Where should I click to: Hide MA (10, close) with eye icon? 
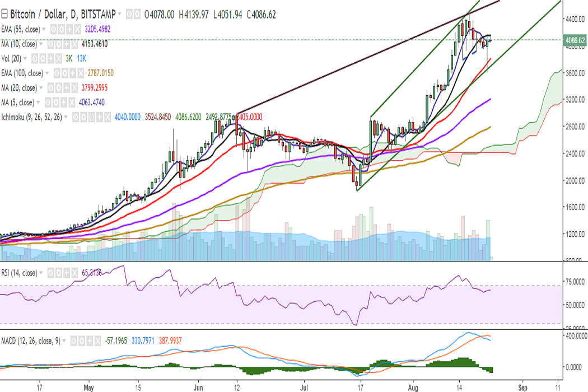pyautogui.click(x=51, y=44)
